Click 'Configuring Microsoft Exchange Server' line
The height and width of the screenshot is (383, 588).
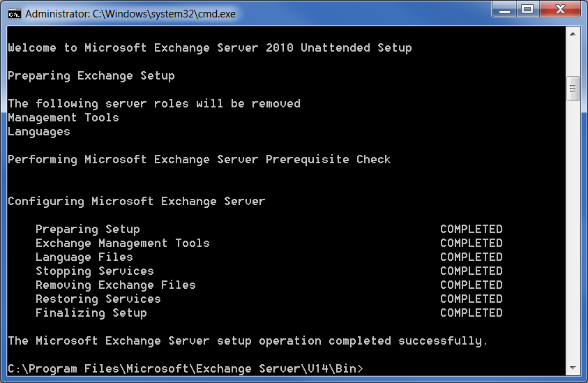coord(137,202)
